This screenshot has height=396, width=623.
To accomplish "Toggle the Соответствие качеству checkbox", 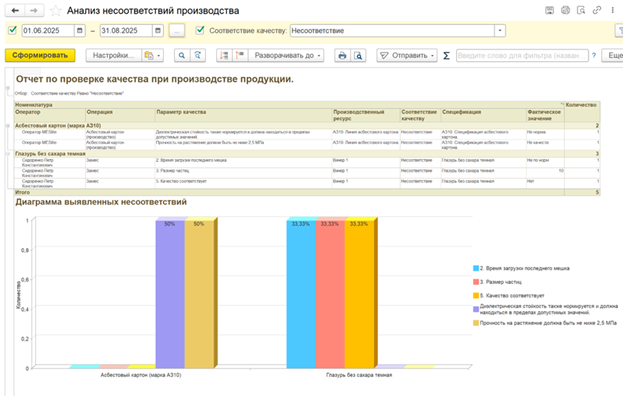I will click(x=200, y=30).
